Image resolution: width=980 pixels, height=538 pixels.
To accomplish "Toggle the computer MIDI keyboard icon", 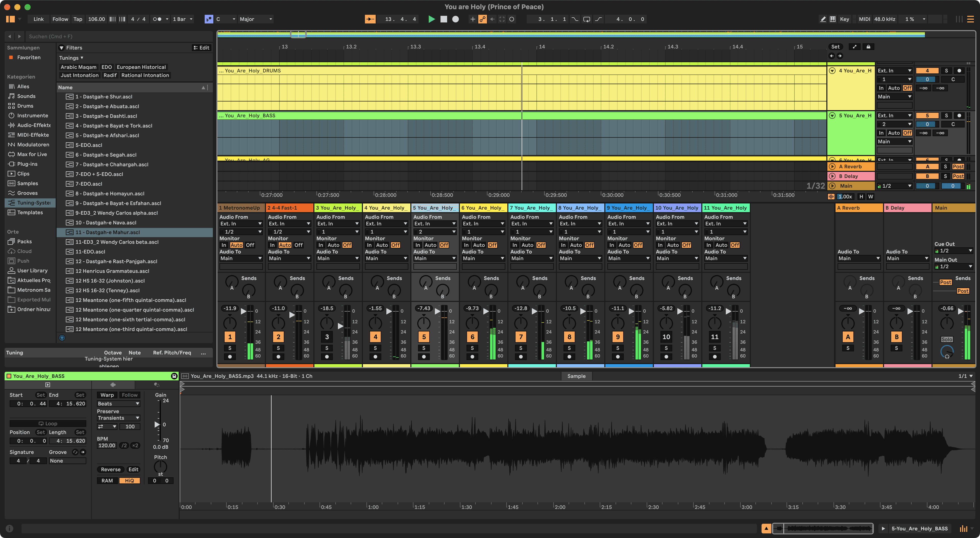I will (833, 19).
